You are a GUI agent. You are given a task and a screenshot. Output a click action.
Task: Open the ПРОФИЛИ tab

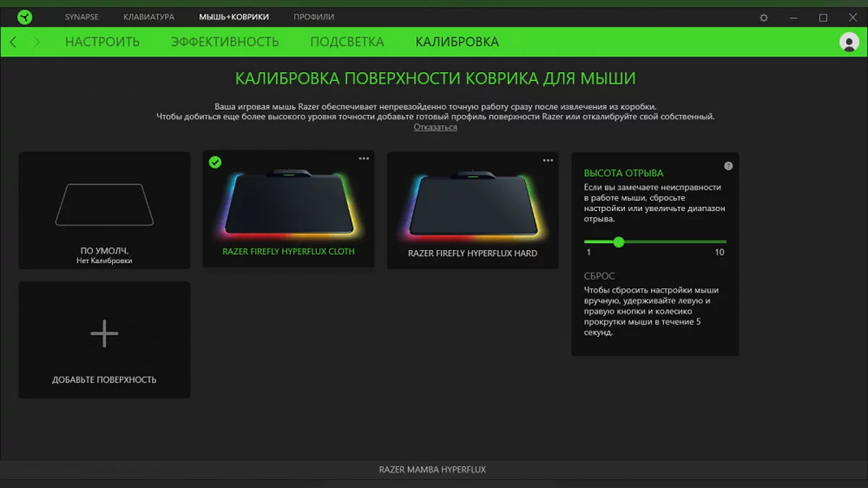tap(314, 17)
